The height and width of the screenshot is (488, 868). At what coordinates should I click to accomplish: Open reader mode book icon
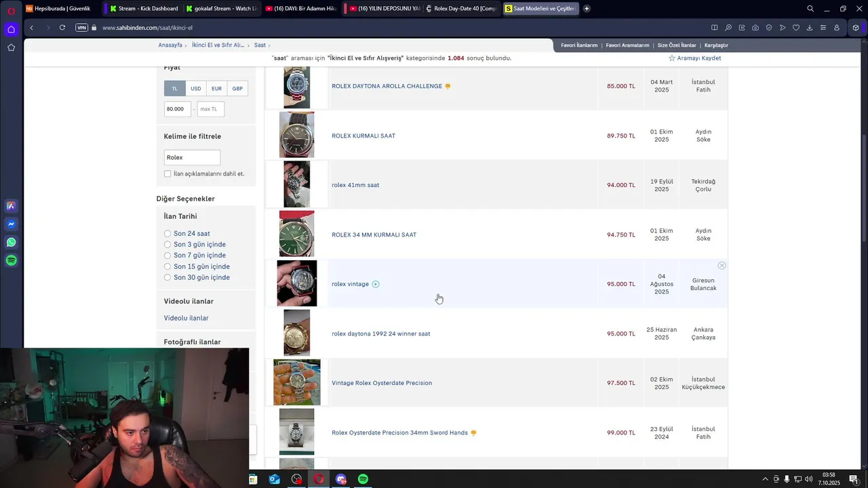click(x=714, y=28)
